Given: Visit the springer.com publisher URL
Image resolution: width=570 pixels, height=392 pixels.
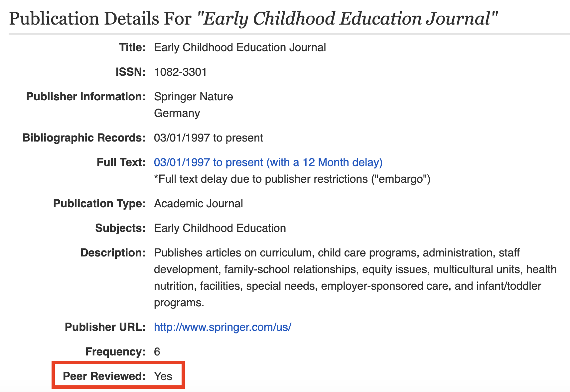Looking at the screenshot, I should tap(222, 327).
